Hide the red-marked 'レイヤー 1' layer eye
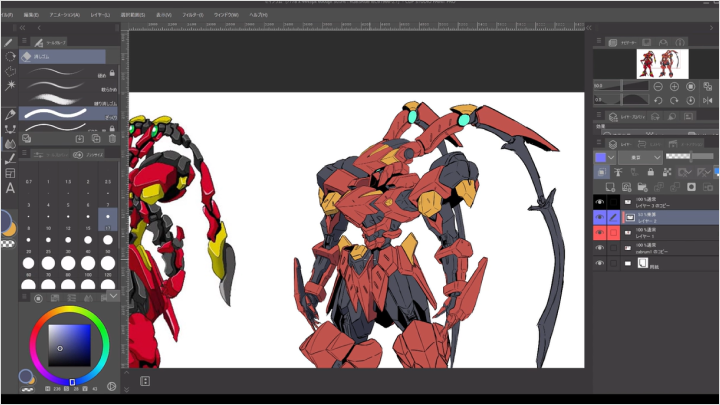Image resolution: width=720 pixels, height=405 pixels. tap(600, 233)
